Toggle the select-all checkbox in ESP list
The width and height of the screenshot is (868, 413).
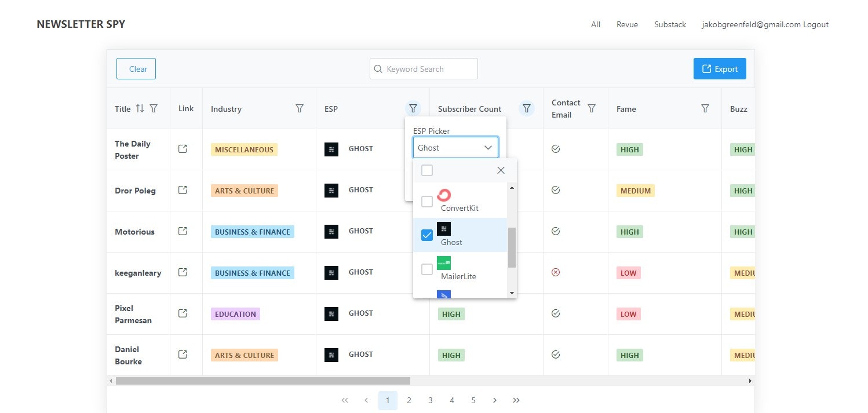coord(427,170)
